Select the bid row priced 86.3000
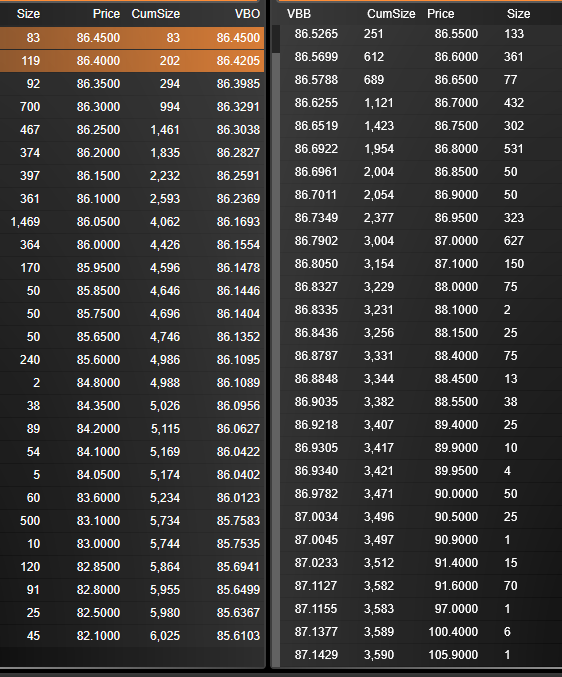The image size is (562, 677). click(132, 107)
